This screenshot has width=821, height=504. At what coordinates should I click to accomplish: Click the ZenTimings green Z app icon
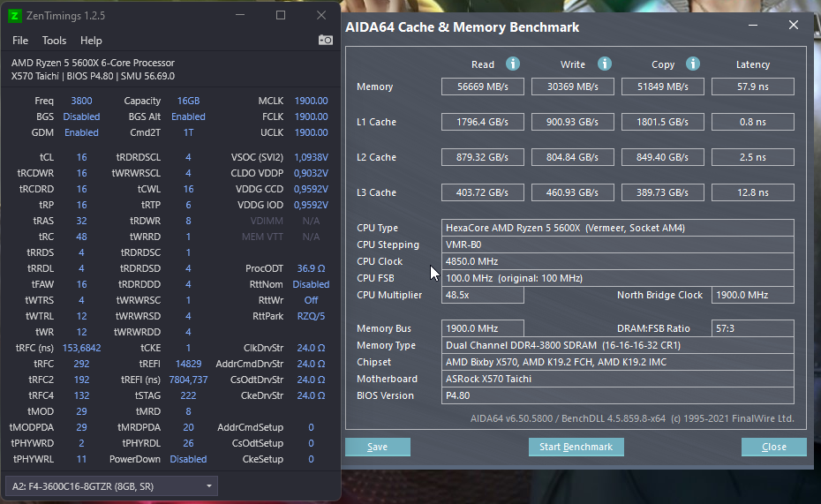(x=15, y=16)
